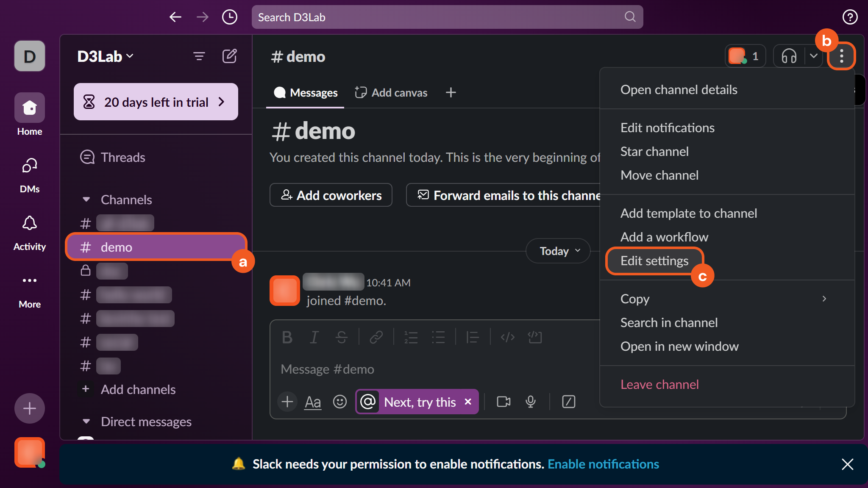Dismiss the Next, try this tip
Viewport: 868px width, 488px height.
pos(468,402)
